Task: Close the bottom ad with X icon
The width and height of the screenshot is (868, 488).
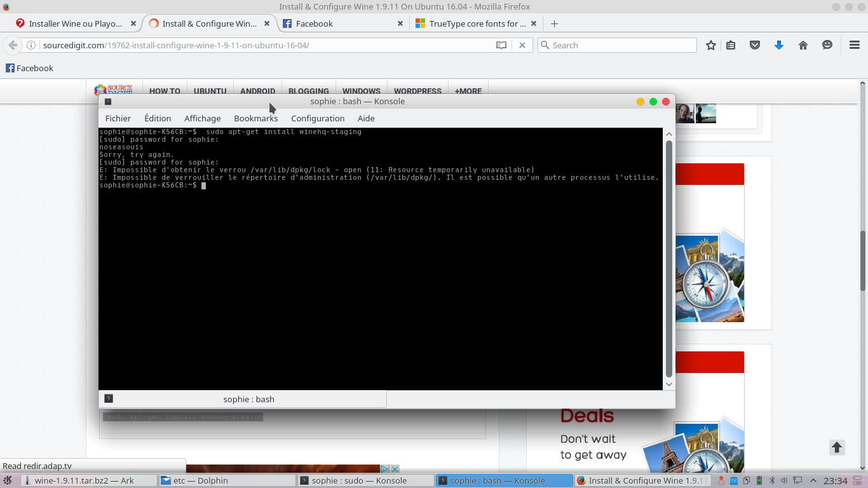Action: tap(395, 469)
